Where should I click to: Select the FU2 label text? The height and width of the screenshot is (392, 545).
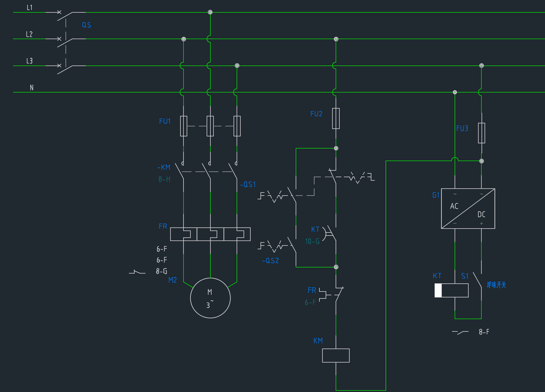point(316,114)
